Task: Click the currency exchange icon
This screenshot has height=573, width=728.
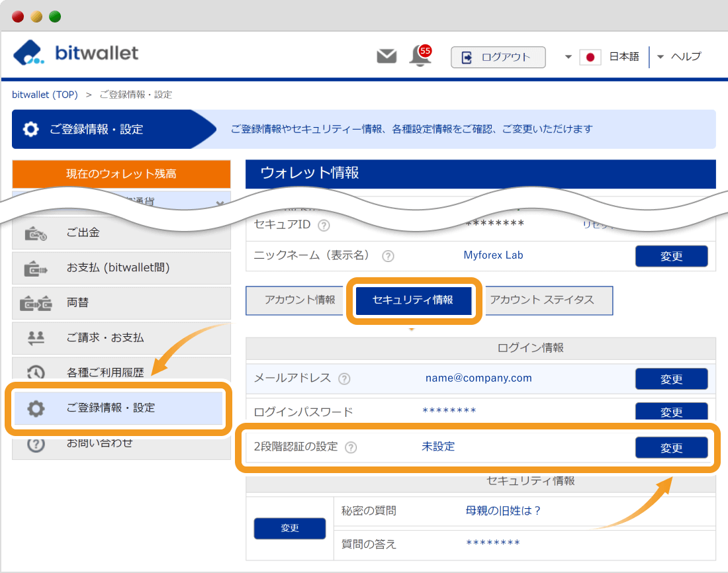Action: click(x=36, y=303)
